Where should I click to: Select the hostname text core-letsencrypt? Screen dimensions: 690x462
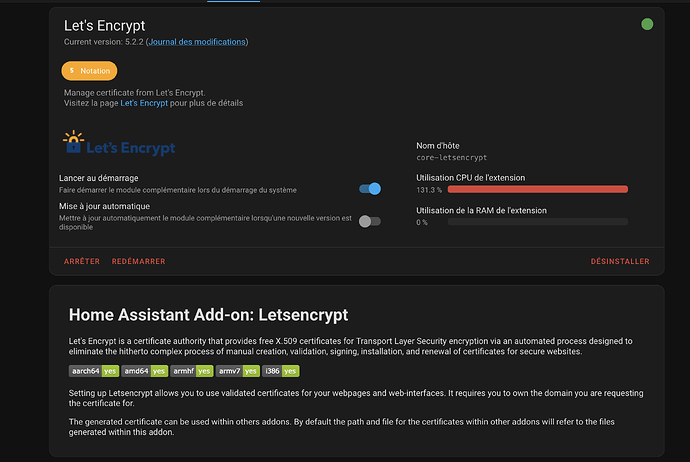[x=451, y=158]
